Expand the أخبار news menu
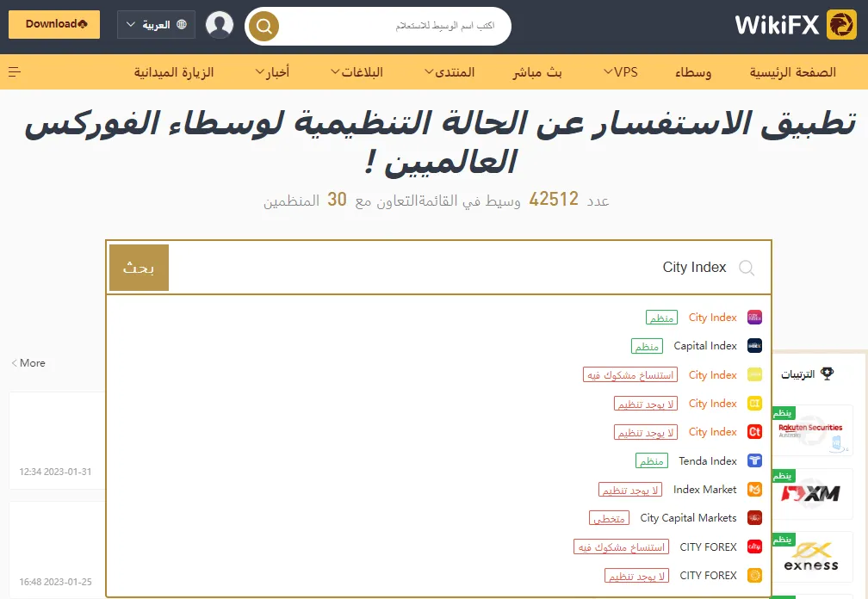Screen dimensions: 868x599 click(x=272, y=72)
